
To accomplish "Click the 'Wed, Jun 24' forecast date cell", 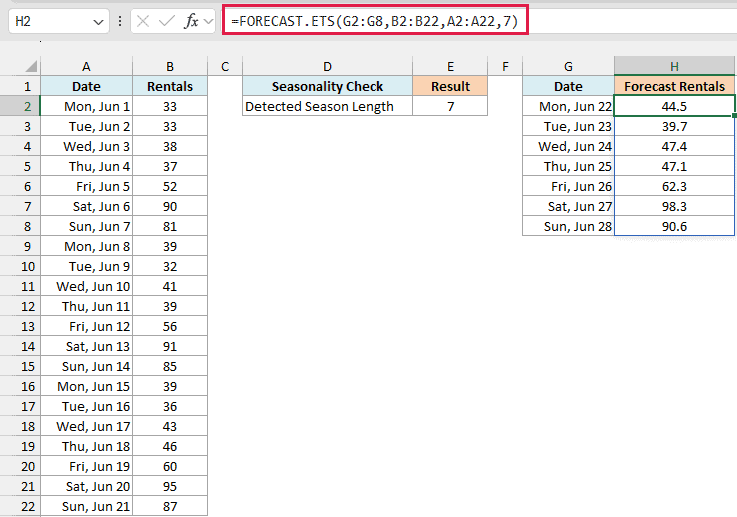I will (568, 146).
